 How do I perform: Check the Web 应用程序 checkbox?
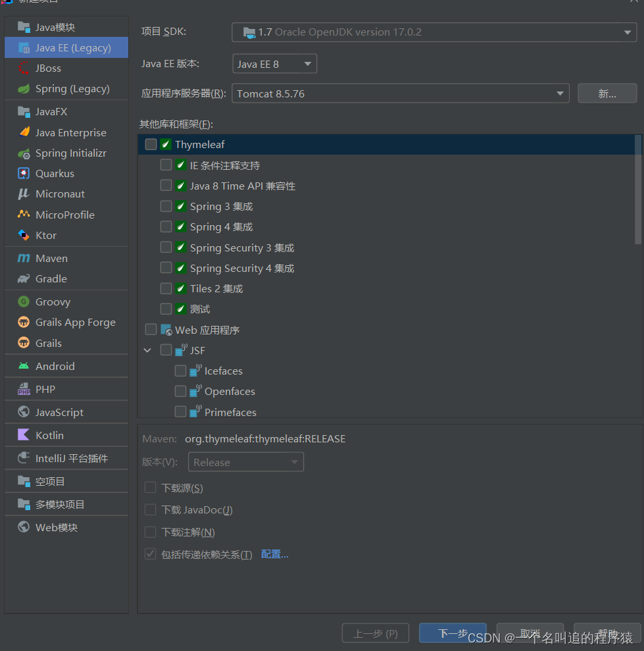point(151,330)
